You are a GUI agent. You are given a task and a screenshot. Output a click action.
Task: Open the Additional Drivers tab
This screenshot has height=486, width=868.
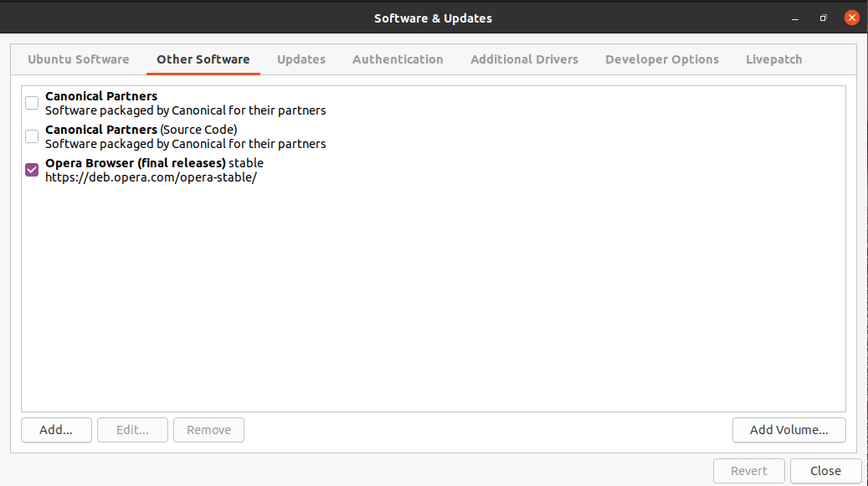pyautogui.click(x=524, y=59)
